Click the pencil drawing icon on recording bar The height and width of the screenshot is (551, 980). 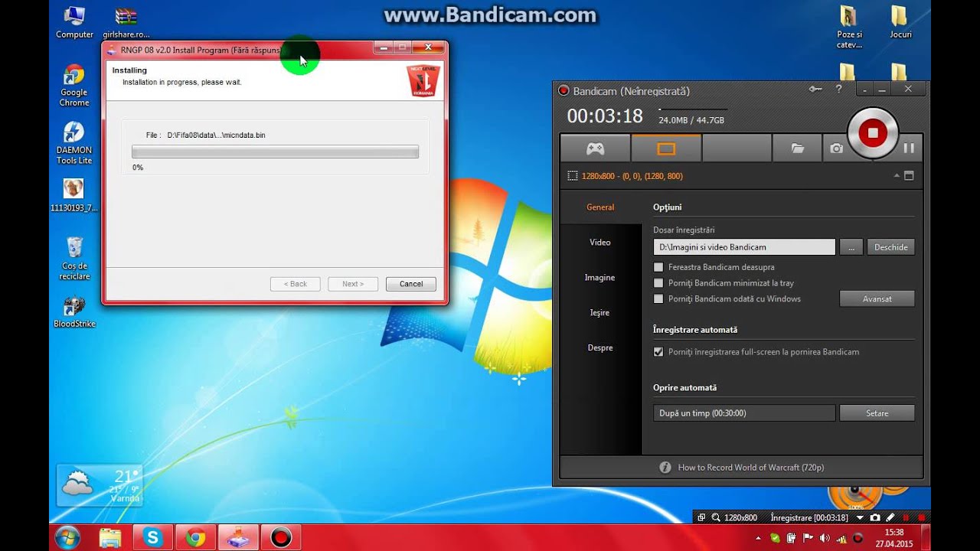point(890,517)
